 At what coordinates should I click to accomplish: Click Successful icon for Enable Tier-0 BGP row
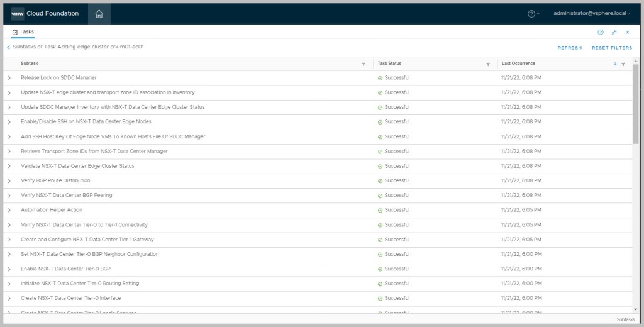pyautogui.click(x=380, y=270)
